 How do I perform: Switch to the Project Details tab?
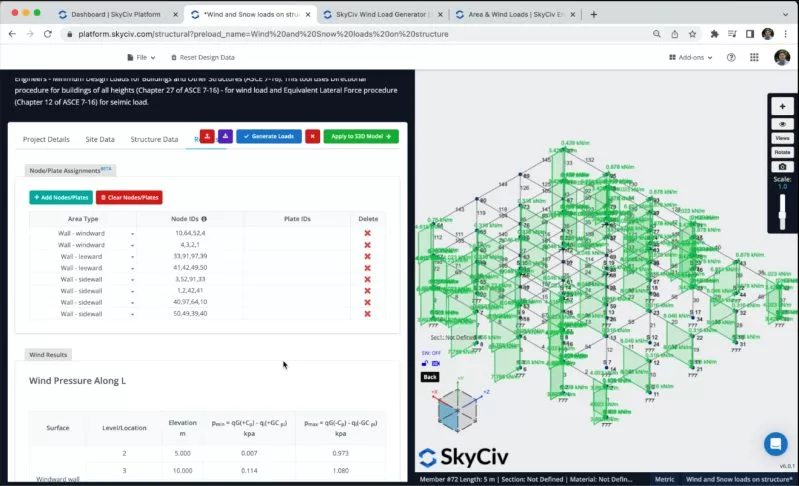(46, 139)
